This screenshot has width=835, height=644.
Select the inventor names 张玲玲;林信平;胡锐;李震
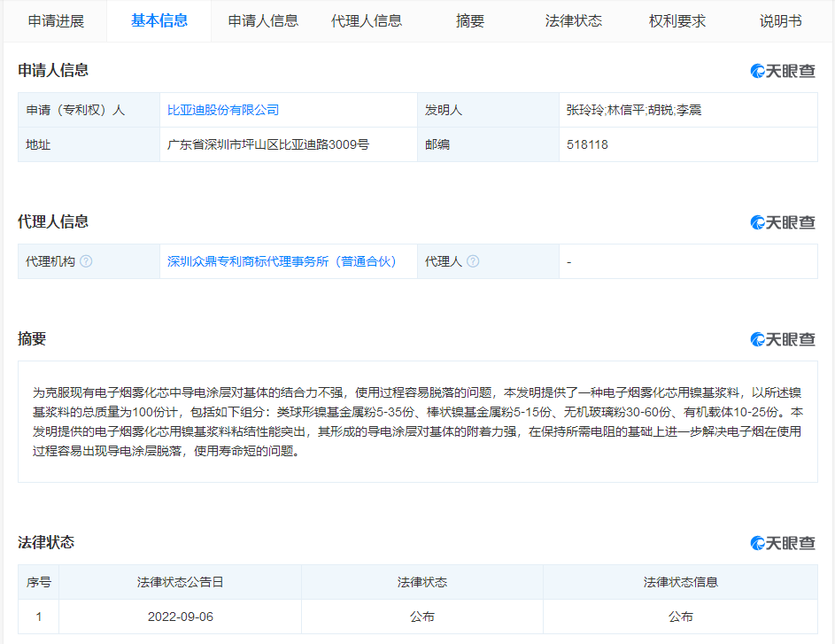click(x=634, y=110)
